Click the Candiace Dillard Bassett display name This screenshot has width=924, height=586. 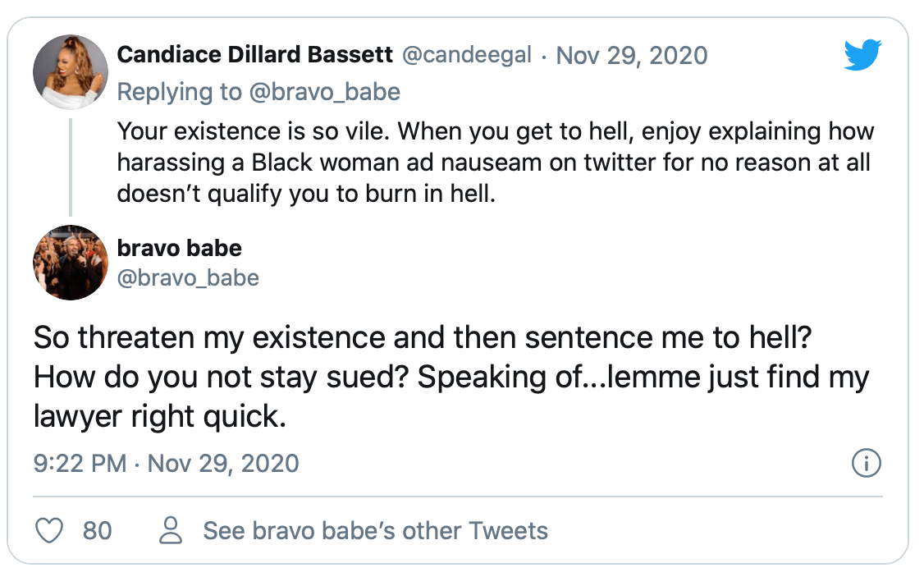coord(254,54)
